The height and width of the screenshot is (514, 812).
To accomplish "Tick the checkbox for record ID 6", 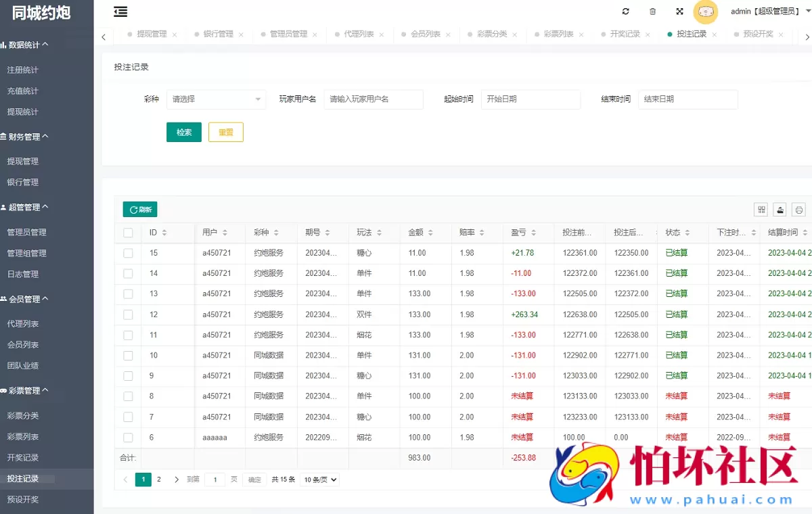I will point(128,438).
